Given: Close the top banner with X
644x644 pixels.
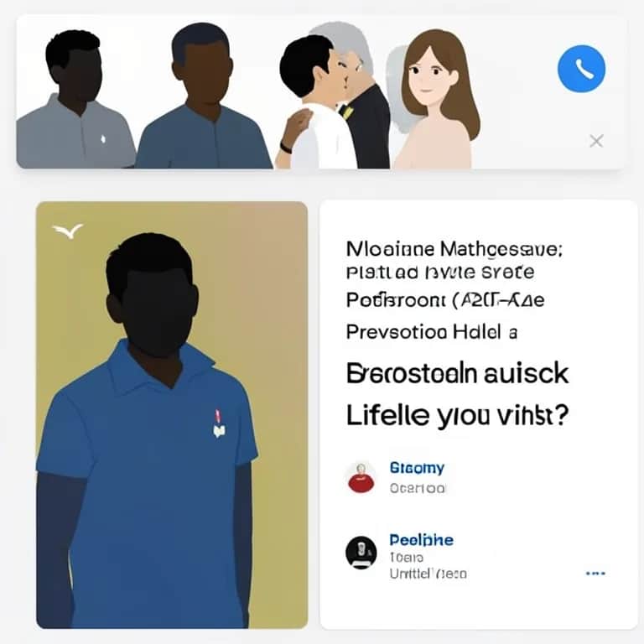Looking at the screenshot, I should 596,141.
